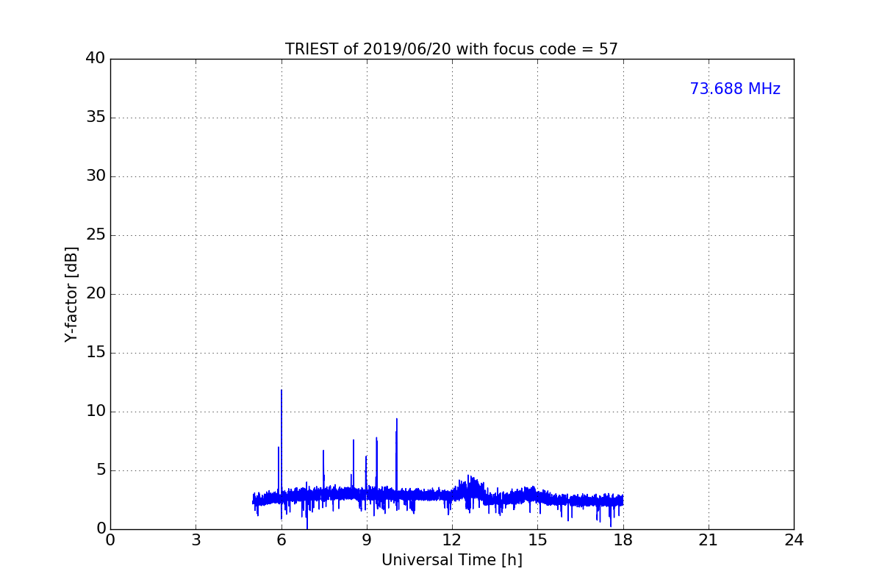Click the blue '73.688 MHz' frequency label
Screen dimensions: 882x588
tap(735, 89)
